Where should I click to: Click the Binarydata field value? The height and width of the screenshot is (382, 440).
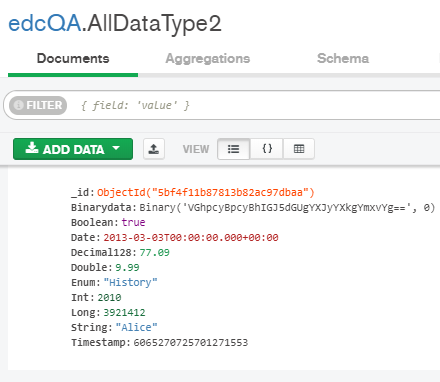287,208
